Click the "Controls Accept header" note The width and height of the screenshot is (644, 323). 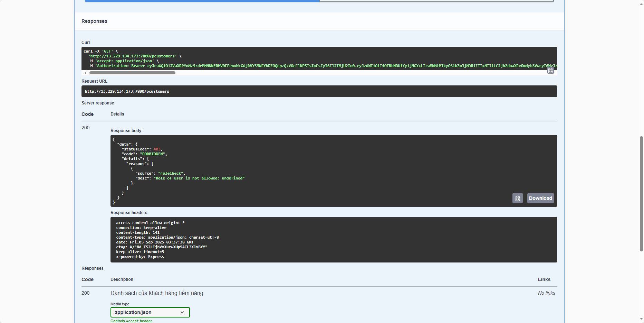pos(131,321)
